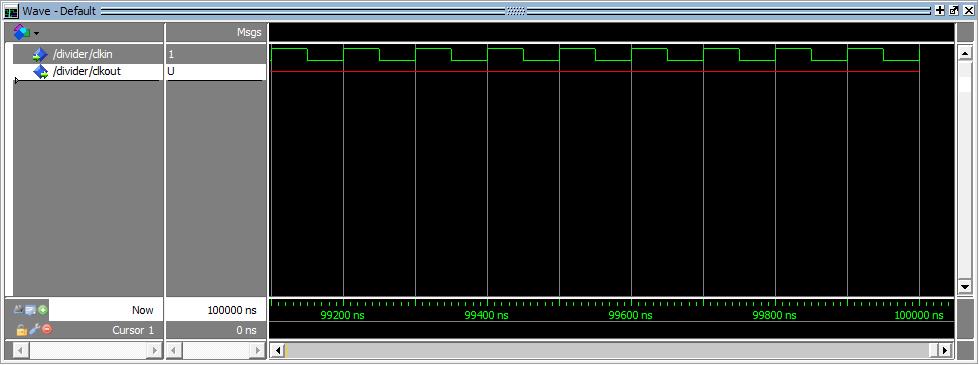
Task: Click left arrow of values pane scrollbar
Action: click(173, 350)
